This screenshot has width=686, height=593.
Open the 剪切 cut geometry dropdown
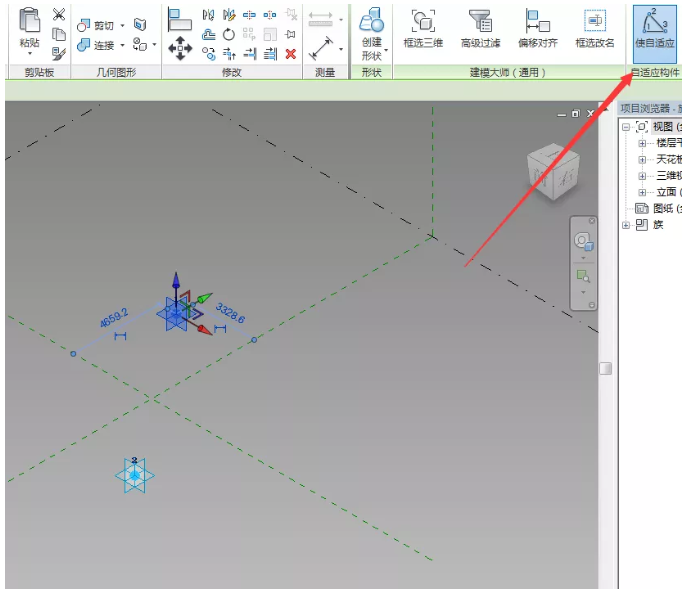[x=122, y=25]
